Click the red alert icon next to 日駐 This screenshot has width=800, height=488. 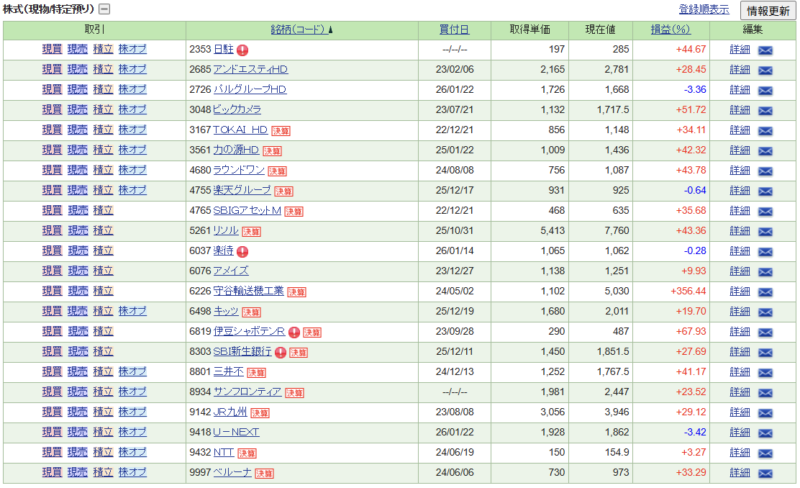pos(243,49)
